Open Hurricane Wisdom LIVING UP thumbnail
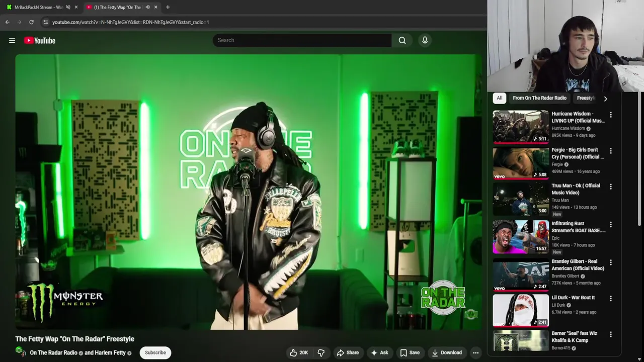 (521, 127)
